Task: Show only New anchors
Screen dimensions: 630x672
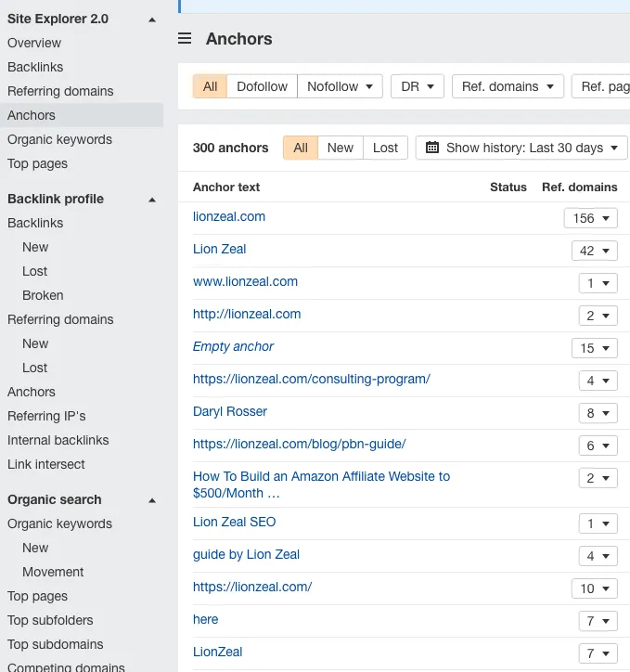Action: pos(341,148)
